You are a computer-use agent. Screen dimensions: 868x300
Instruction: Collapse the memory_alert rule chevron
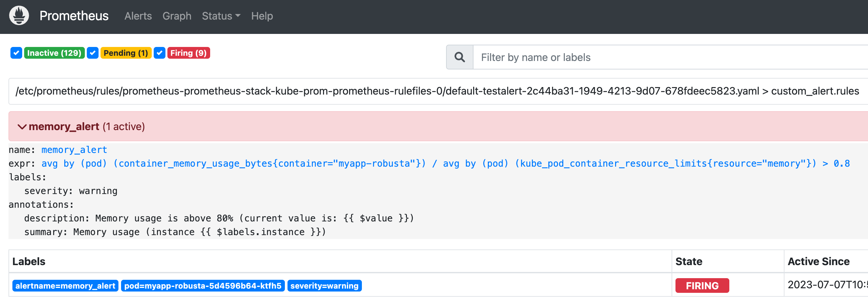[22, 127]
